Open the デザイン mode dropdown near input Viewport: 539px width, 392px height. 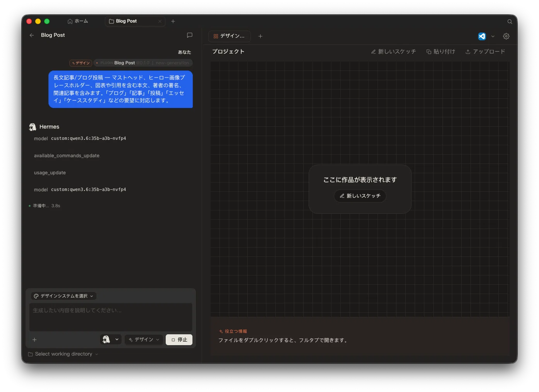144,340
